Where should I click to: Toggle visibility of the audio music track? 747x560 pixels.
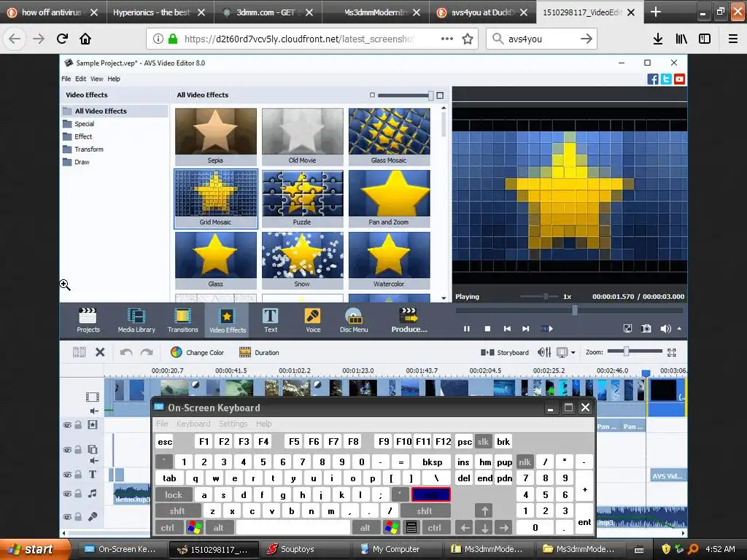[67, 494]
